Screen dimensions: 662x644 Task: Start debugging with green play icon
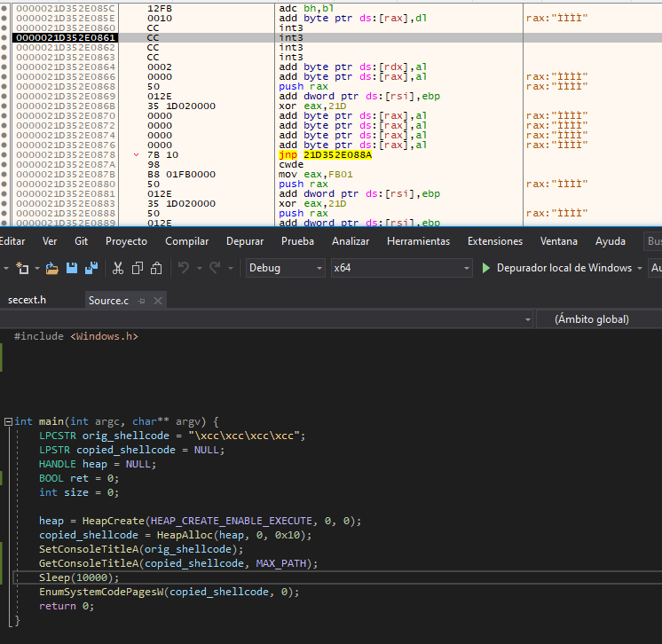pyautogui.click(x=486, y=268)
